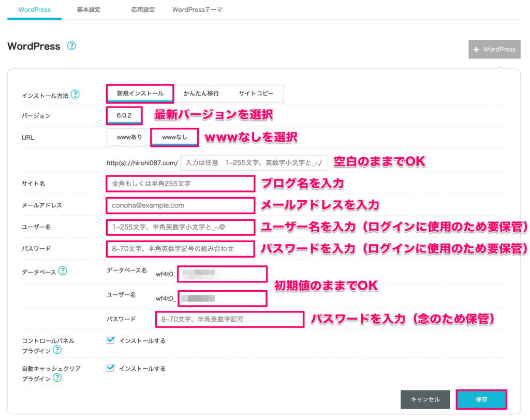Show help for インストール方法
The width and height of the screenshot is (530, 420).
tap(76, 95)
